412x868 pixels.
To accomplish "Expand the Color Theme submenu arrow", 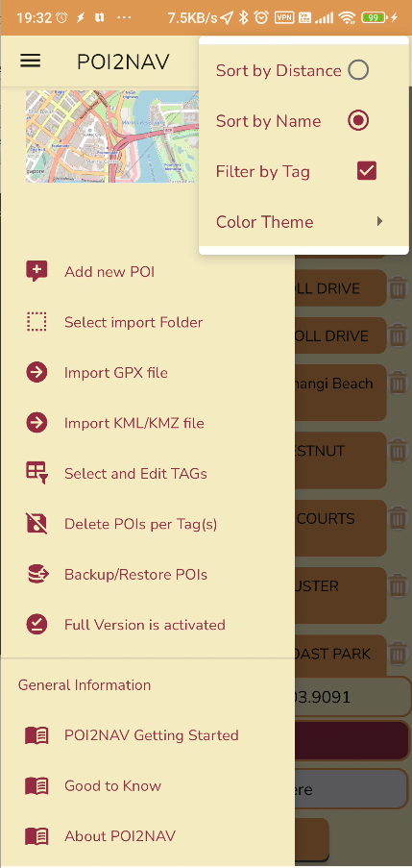I will (x=379, y=221).
